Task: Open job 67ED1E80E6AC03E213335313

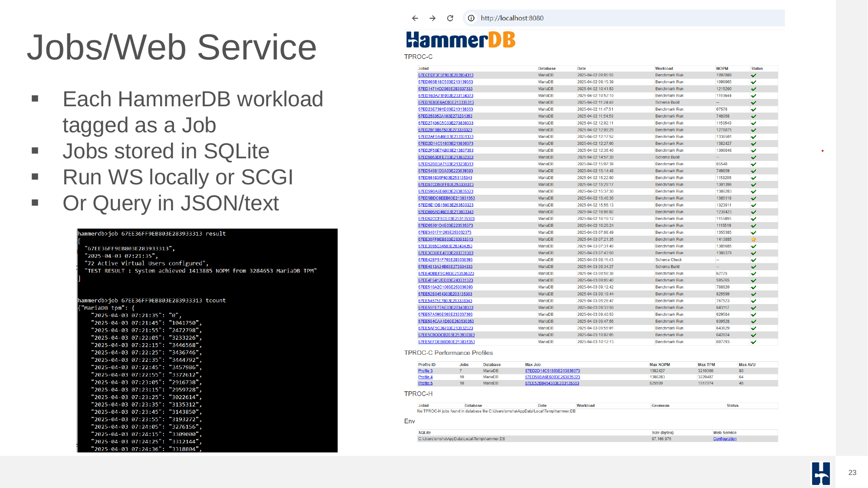Action: (446, 102)
